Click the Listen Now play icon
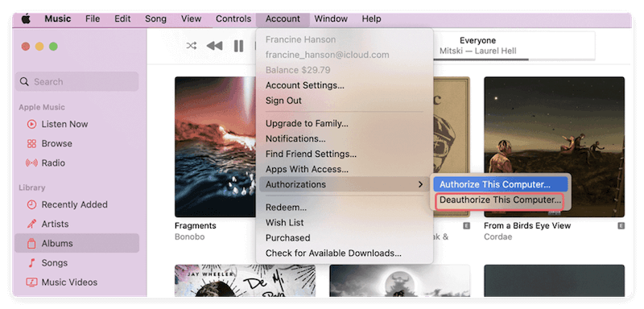Viewport: 644px width, 309px height. (x=31, y=124)
